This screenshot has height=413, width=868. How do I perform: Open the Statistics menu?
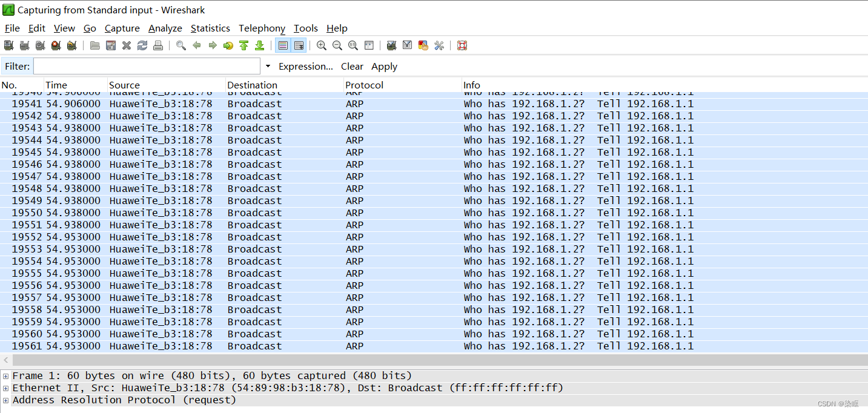210,28
